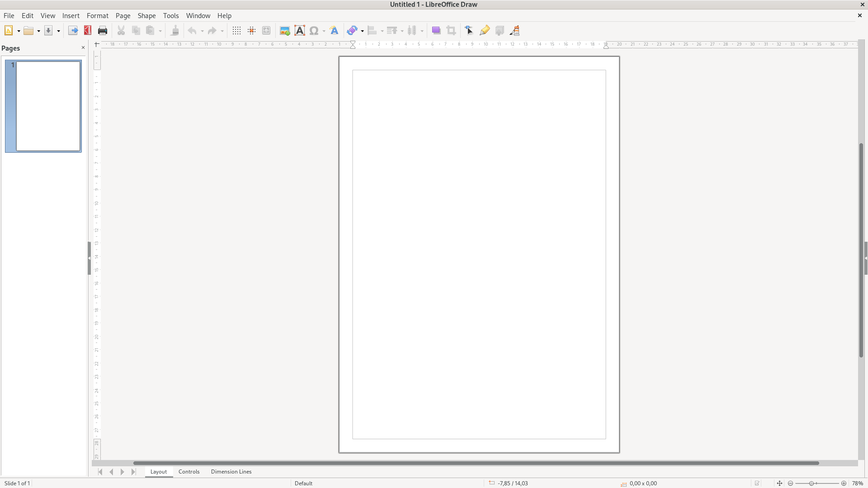Expand the Transformations dropdown arrow
This screenshot has width=868, height=488.
362,31
